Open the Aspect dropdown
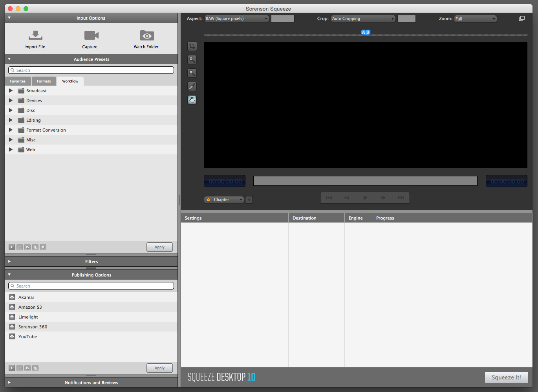The image size is (538, 392). coord(237,18)
